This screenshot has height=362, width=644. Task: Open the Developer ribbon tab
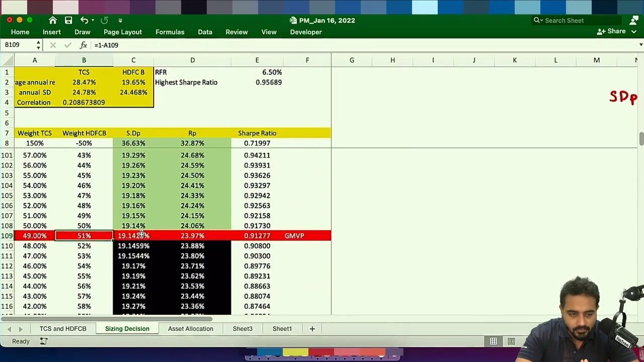pyautogui.click(x=306, y=32)
